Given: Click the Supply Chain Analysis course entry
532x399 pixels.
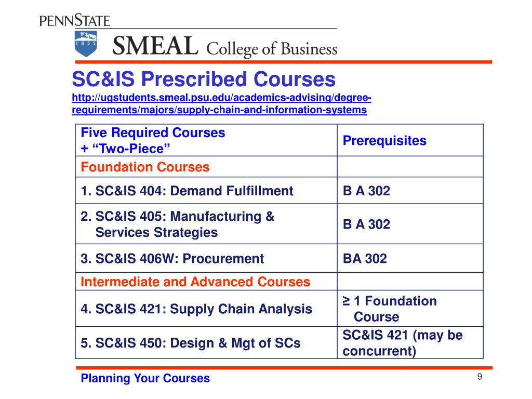Looking at the screenshot, I should pyautogui.click(x=196, y=309).
